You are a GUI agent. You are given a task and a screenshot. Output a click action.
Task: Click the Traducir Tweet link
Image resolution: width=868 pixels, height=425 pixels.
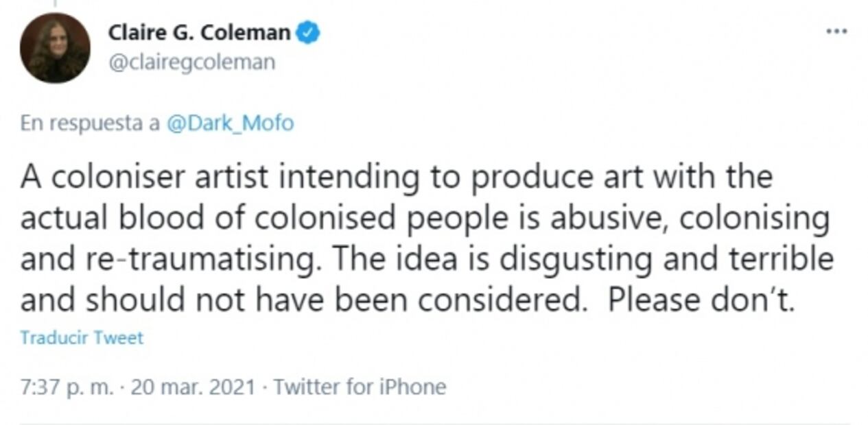(81, 337)
